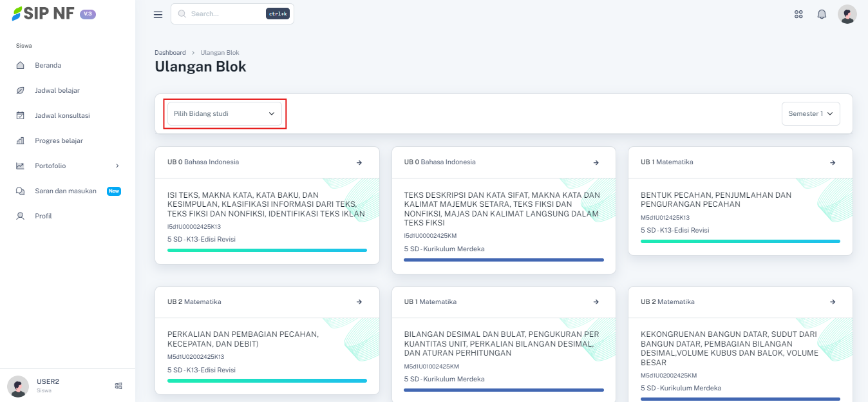Select Jadwal konsultasi in sidebar
The height and width of the screenshot is (402, 868).
tap(62, 115)
